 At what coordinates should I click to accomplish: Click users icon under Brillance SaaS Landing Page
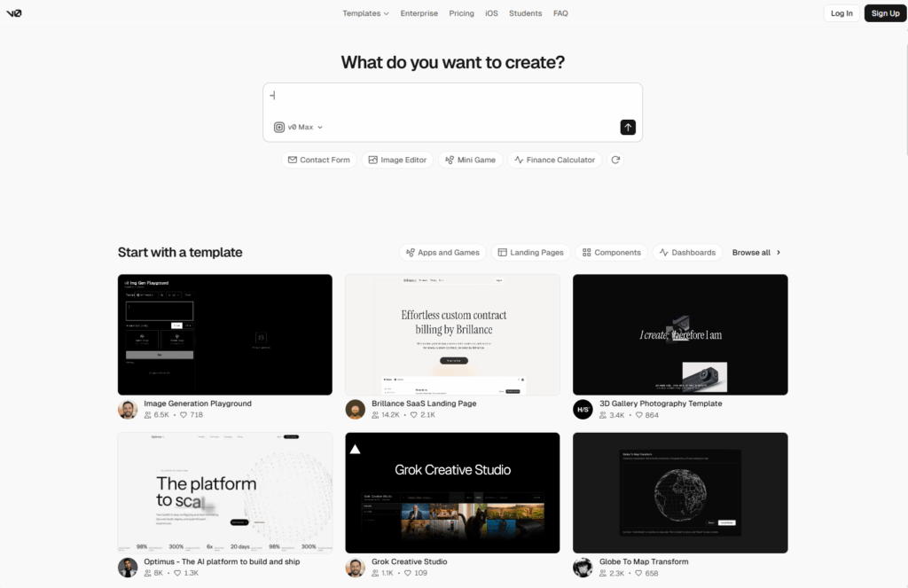coord(375,415)
